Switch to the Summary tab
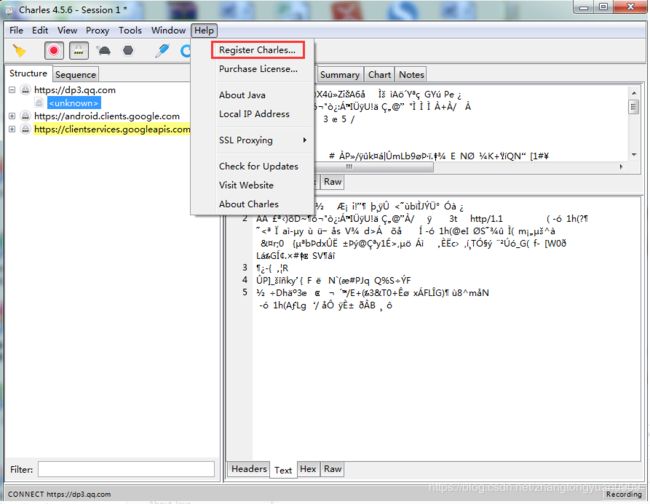The image size is (650, 504). 340,75
